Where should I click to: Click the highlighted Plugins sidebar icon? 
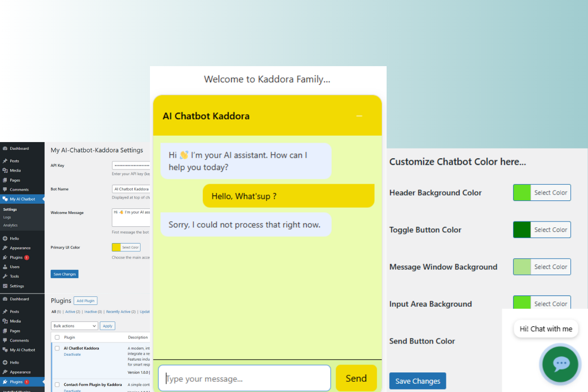(x=5, y=382)
